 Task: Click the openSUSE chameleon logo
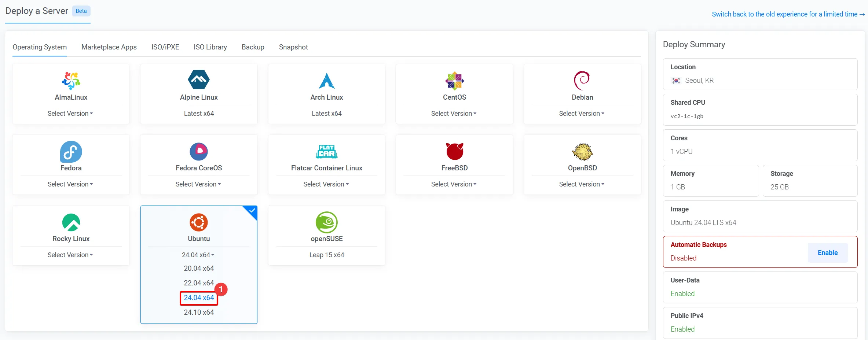point(326,222)
